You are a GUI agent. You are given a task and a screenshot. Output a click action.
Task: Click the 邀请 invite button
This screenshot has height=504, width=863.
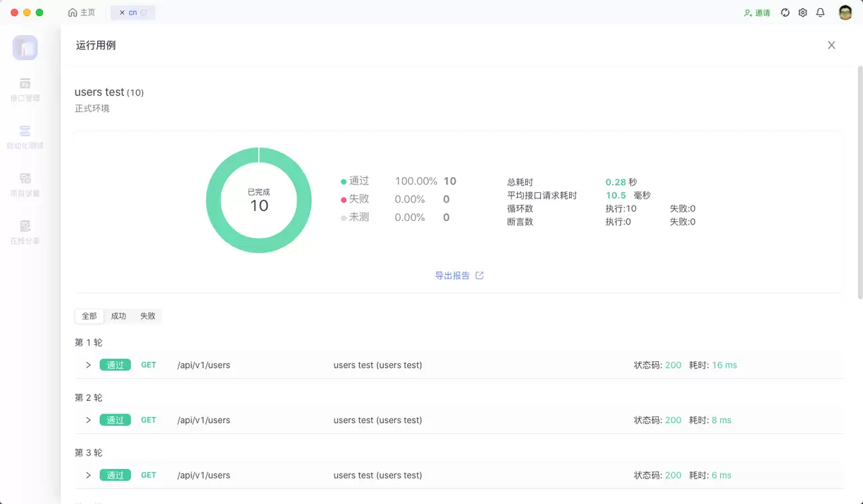click(756, 13)
